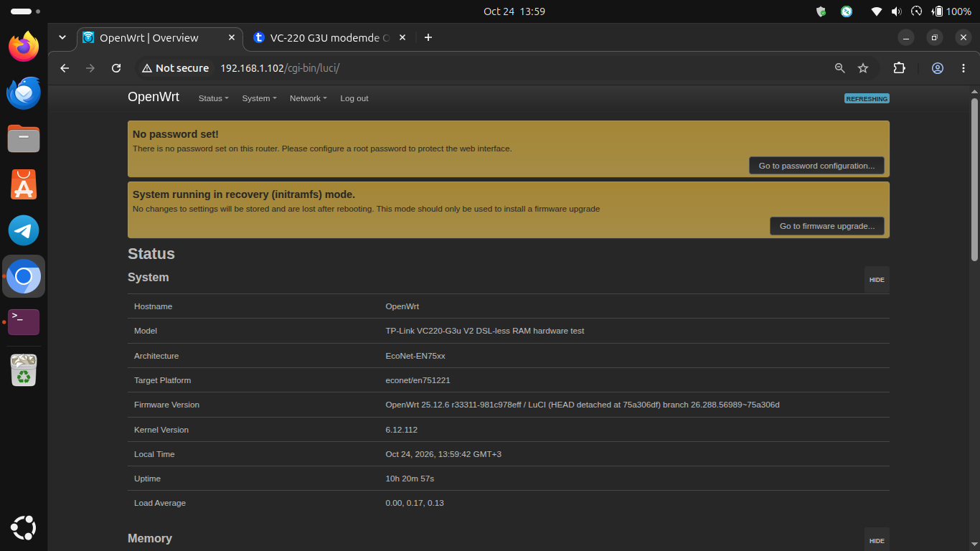The width and height of the screenshot is (980, 551).
Task: Switch to VC-220 G3U modemde tab
Action: pyautogui.click(x=329, y=38)
